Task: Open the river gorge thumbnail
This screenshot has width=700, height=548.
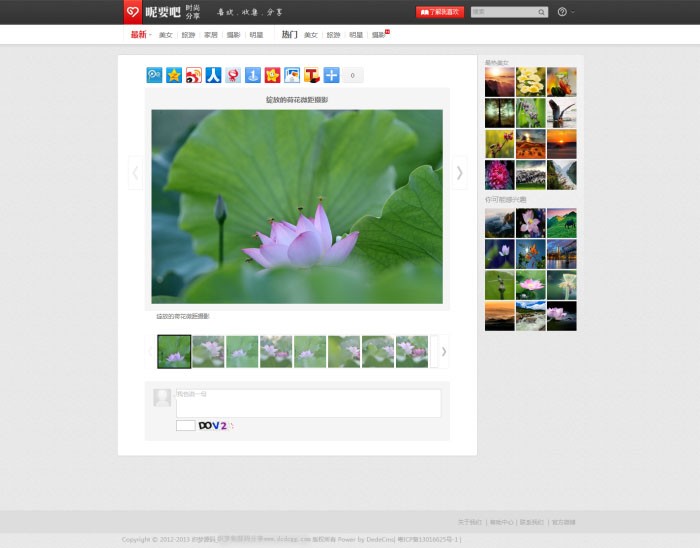Action: pos(562,175)
